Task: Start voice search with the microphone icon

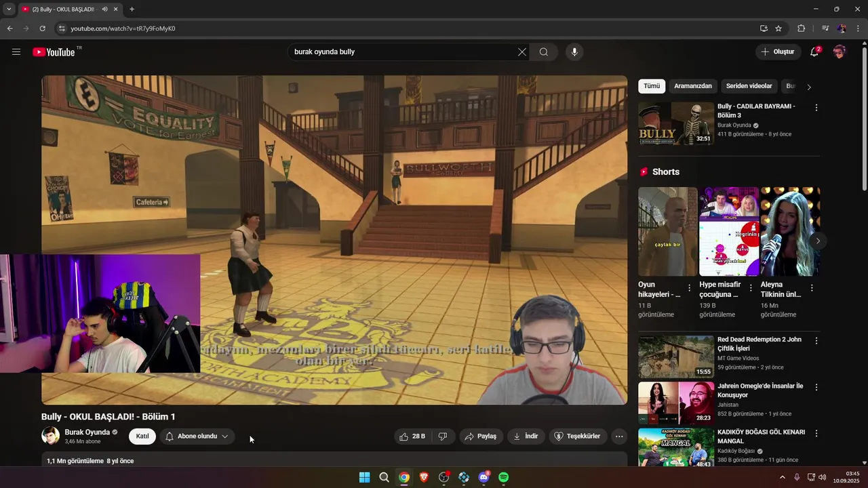Action: point(574,52)
